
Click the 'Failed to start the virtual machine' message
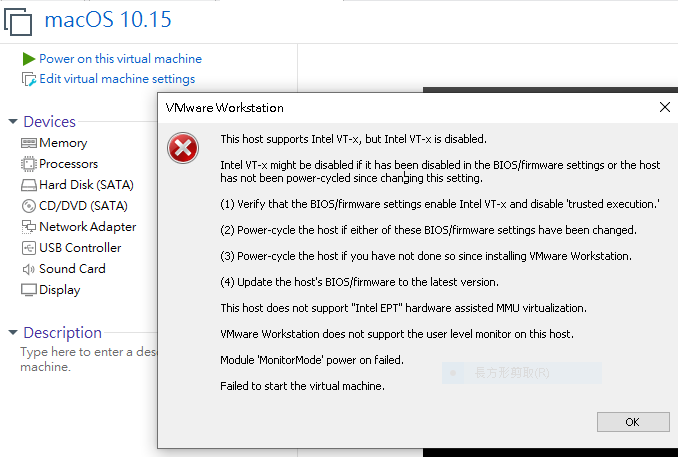(x=302, y=386)
